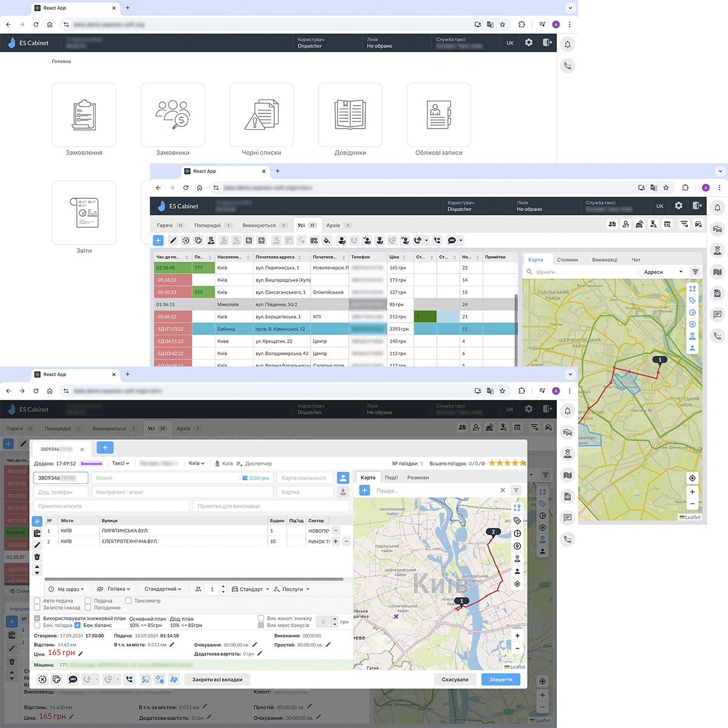Click the trash delete icon beside the address table
Image resolution: width=728 pixels, height=728 pixels.
click(37, 556)
